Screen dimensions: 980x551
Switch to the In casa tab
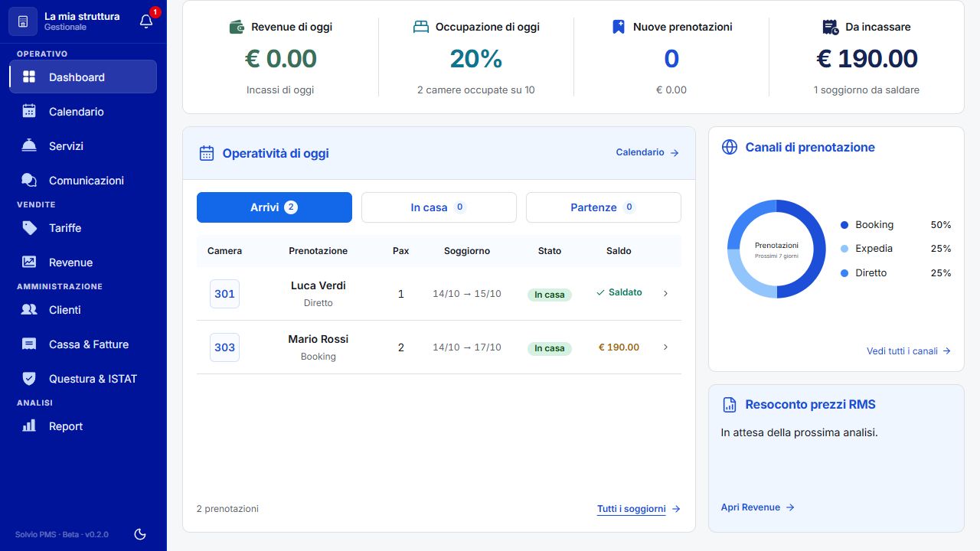[x=439, y=207]
